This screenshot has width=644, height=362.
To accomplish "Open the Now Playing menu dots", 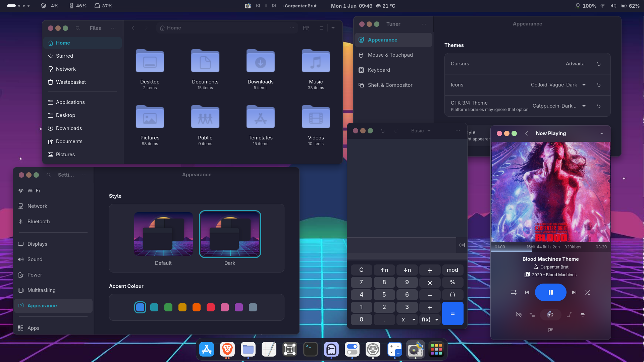I will point(601,133).
